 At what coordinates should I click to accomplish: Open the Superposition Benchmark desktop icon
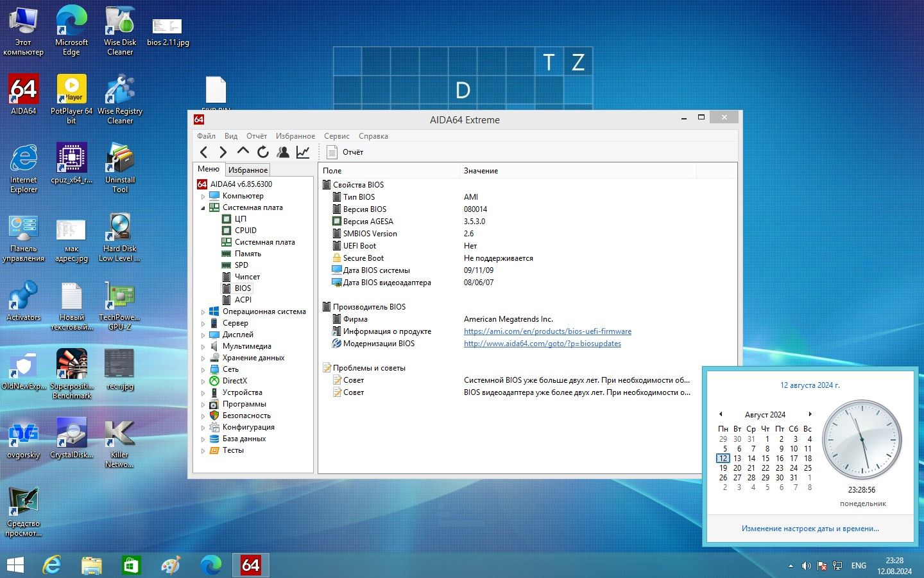[x=71, y=374]
